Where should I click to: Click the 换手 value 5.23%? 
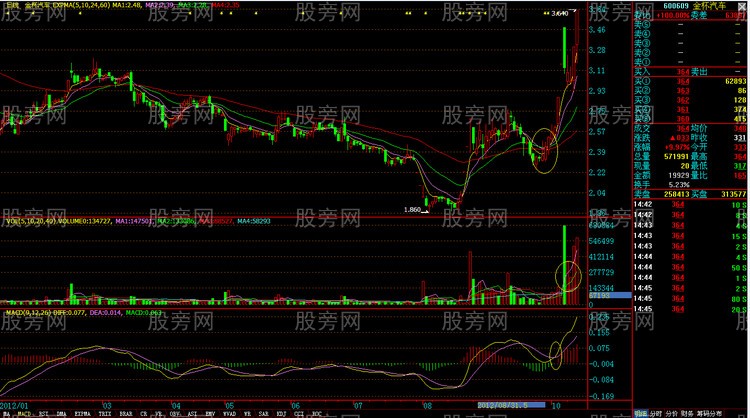point(679,185)
